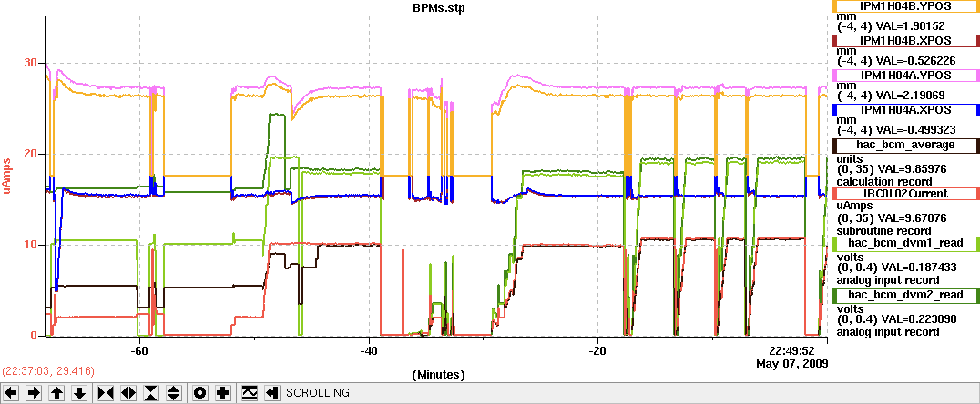Click the VAL=1.98152 readout
The width and height of the screenshot is (980, 404).
tap(912, 27)
